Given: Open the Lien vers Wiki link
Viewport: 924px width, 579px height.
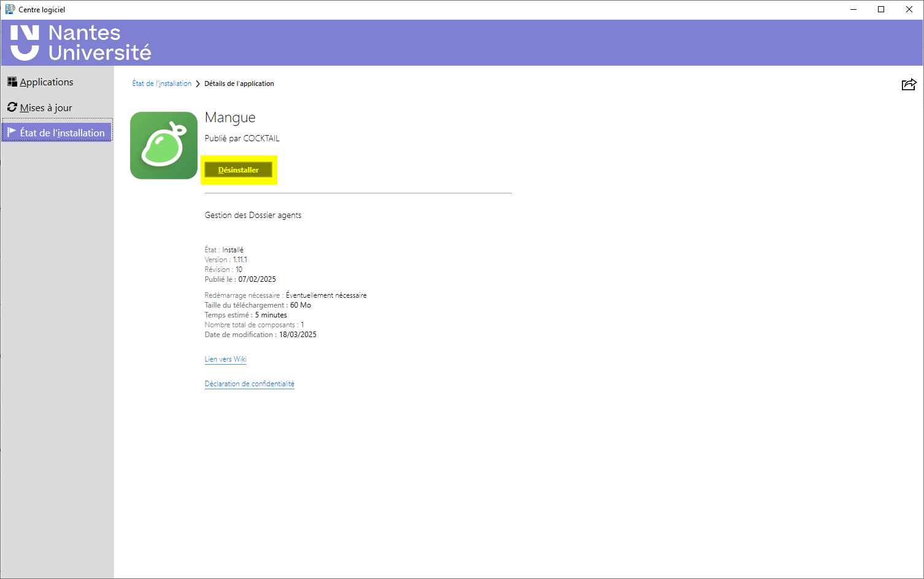Looking at the screenshot, I should tap(225, 359).
